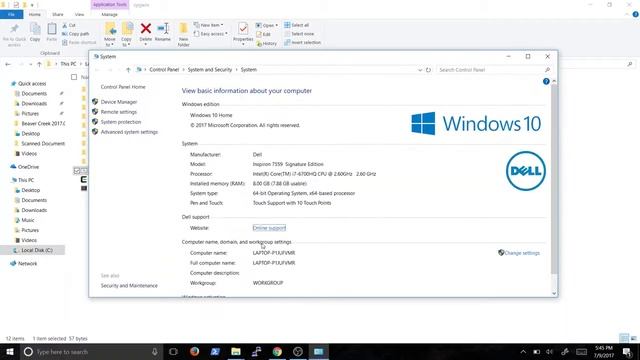Switch to View ribbon tab
This screenshot has height=360, width=640.
pos(79,14)
